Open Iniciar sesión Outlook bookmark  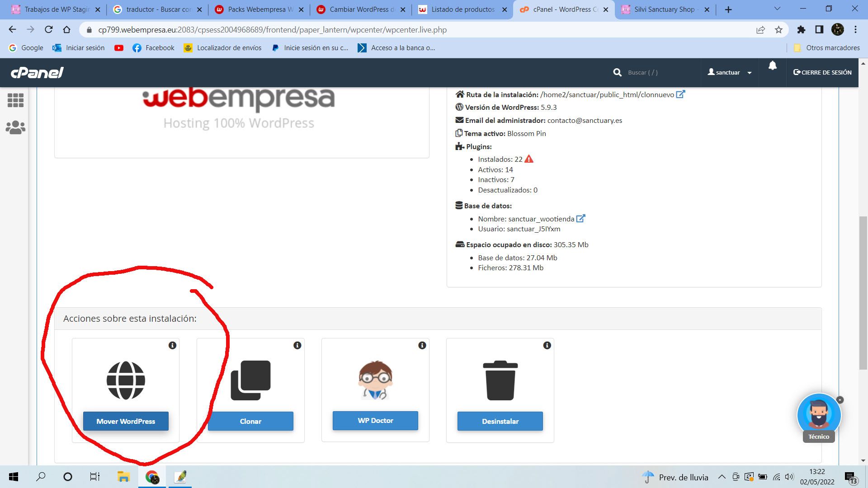tap(79, 48)
